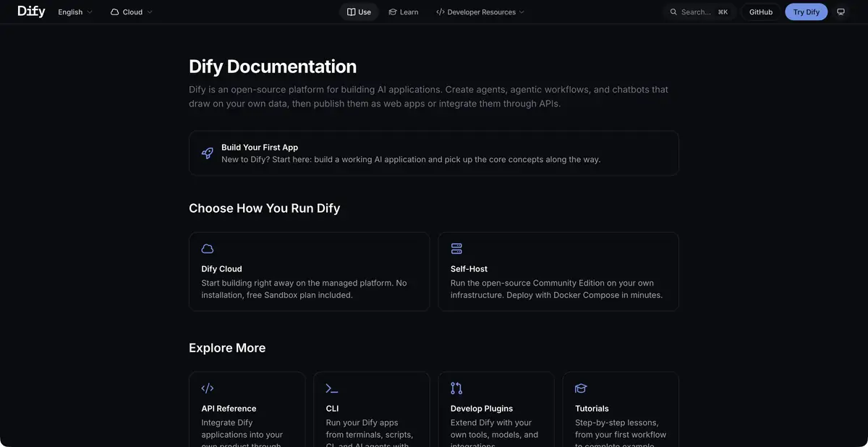The width and height of the screenshot is (868, 447).
Task: Click the Try Dify button
Action: pyautogui.click(x=807, y=12)
